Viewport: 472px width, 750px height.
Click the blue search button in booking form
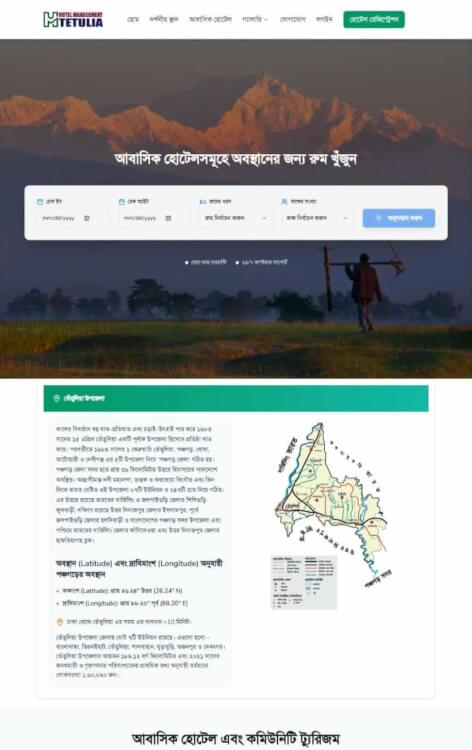(399, 218)
